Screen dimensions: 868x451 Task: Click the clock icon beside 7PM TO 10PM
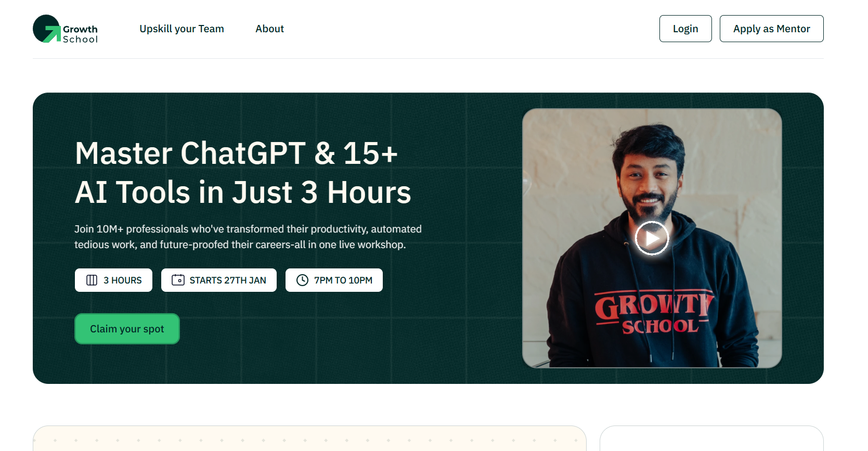[x=302, y=280]
